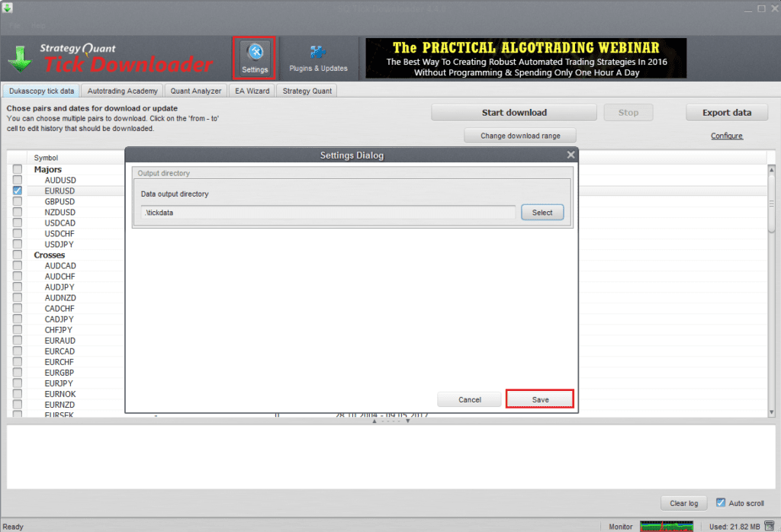Screen dimensions: 781x532
Task: Click the Stop button
Action: point(628,113)
